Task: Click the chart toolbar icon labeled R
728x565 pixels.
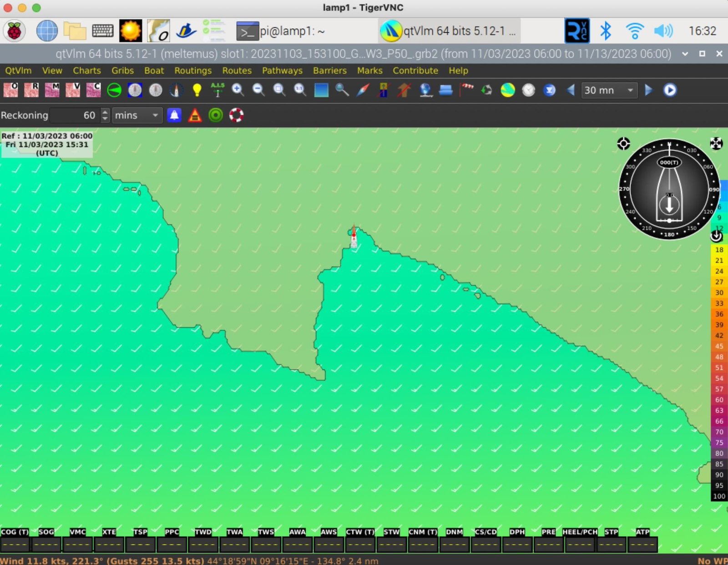Action: click(31, 90)
